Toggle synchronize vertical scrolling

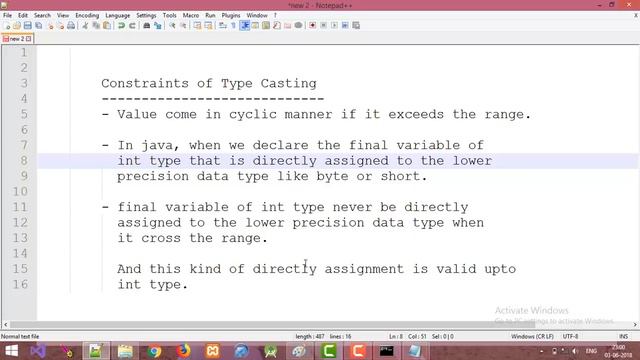198,25
